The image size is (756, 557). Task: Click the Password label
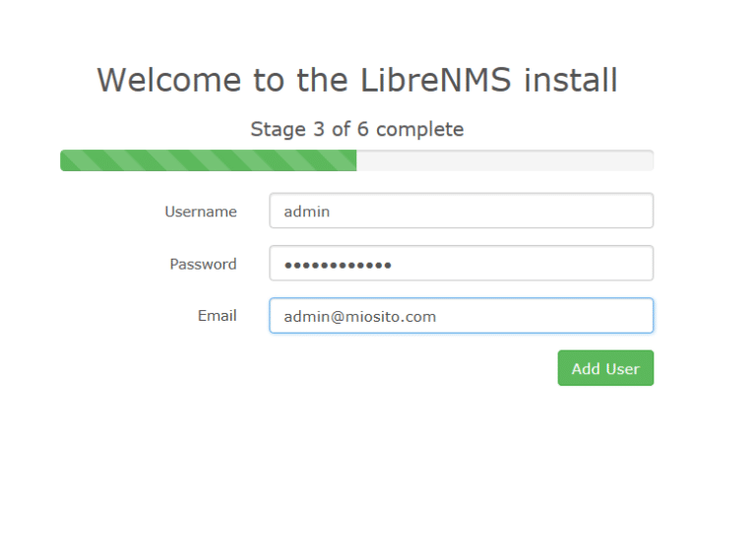click(x=203, y=264)
